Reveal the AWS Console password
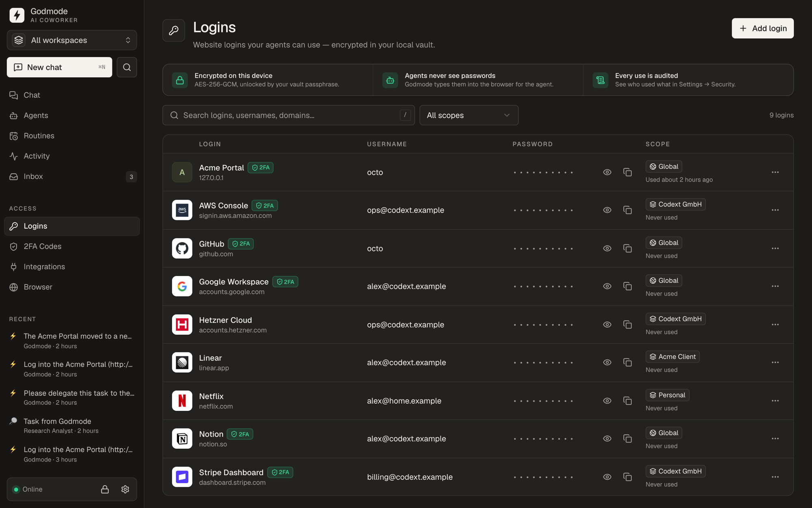The image size is (812, 508). point(607,210)
